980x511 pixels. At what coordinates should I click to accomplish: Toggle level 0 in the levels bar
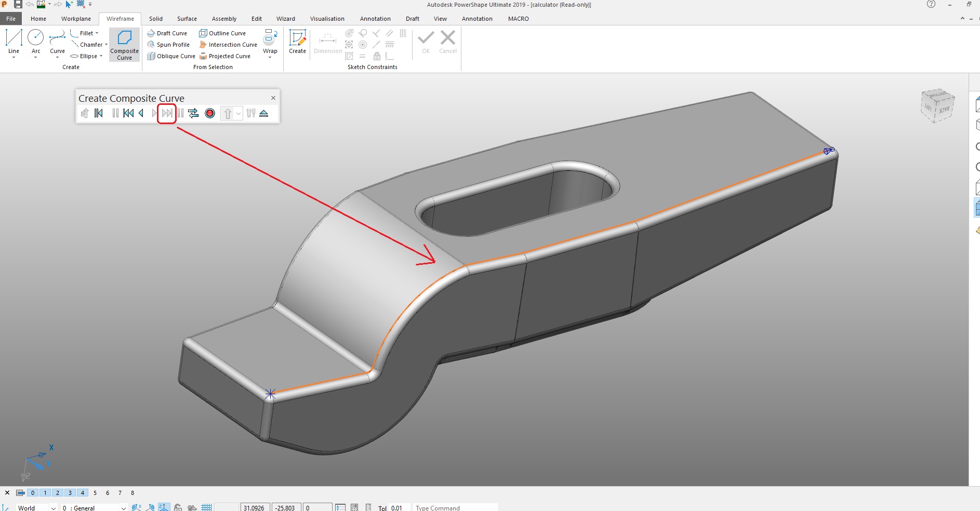tap(32, 493)
